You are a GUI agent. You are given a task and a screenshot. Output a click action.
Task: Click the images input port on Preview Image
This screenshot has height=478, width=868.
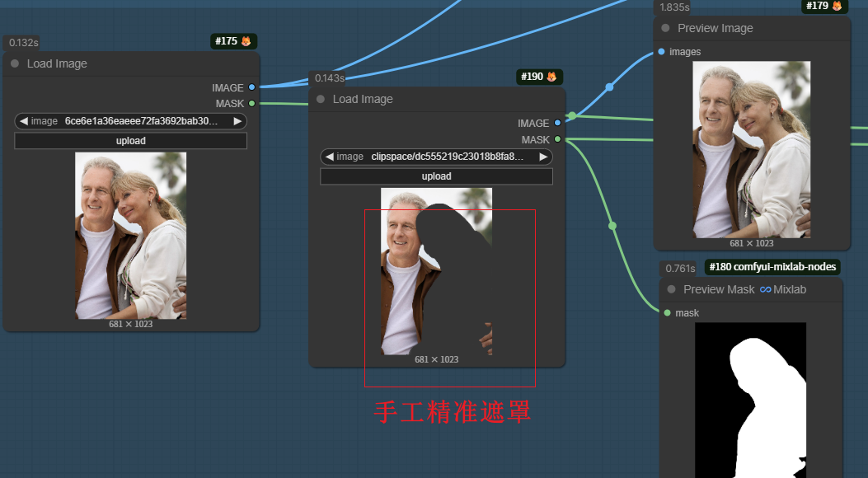[660, 51]
